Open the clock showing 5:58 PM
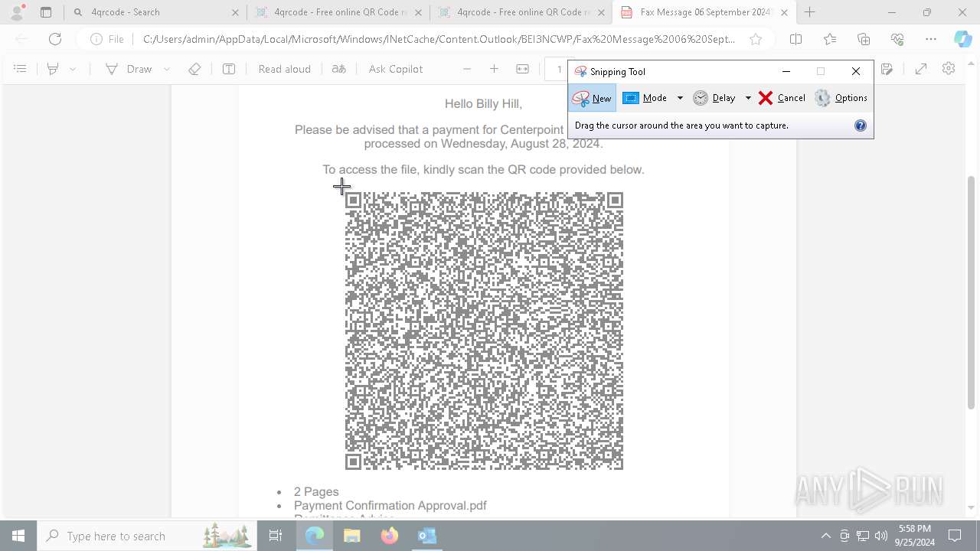 (915, 536)
